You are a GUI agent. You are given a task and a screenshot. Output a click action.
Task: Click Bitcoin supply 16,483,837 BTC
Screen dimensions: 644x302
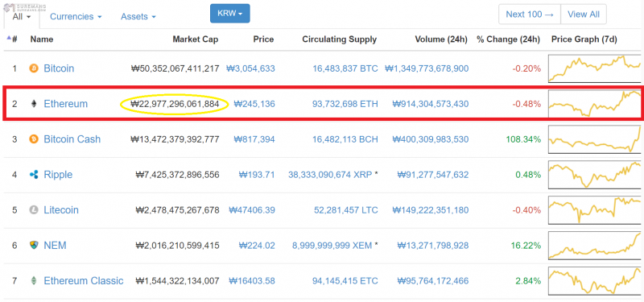[x=345, y=68]
